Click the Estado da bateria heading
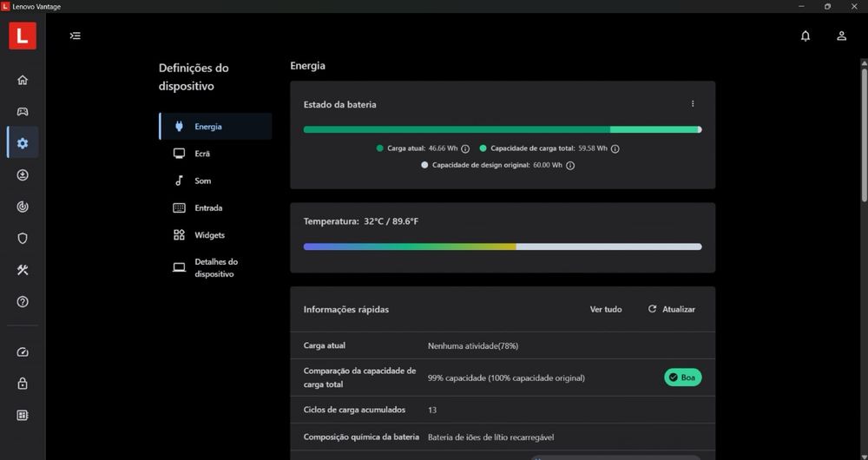Viewport: 868px width, 460px height. pos(340,105)
